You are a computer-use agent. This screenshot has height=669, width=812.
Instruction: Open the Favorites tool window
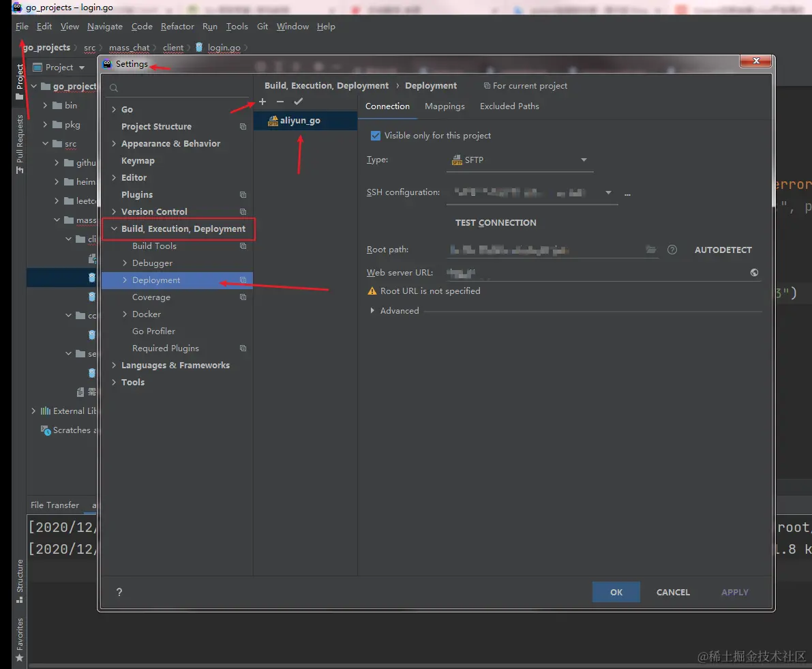(20, 640)
